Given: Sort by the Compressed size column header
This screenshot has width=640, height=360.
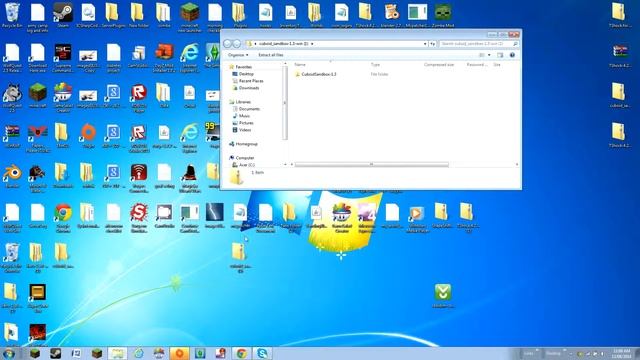Looking at the screenshot, I should pos(439,64).
